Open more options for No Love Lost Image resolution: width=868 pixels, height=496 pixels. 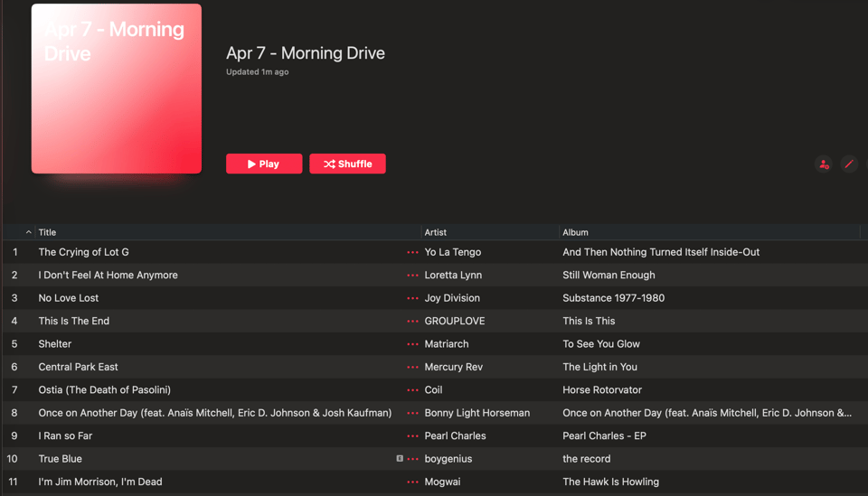coord(412,298)
